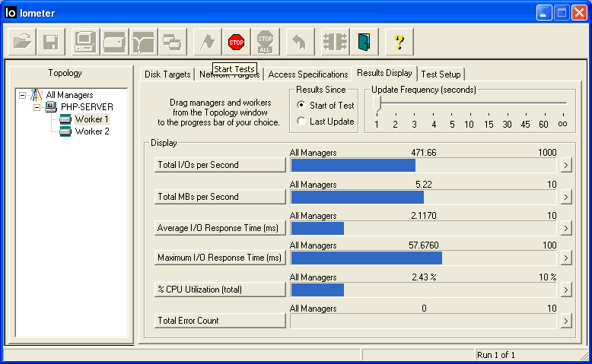Screen dimensions: 592x364
Task: Click the 471.66 I/Os value
Action: click(x=424, y=153)
